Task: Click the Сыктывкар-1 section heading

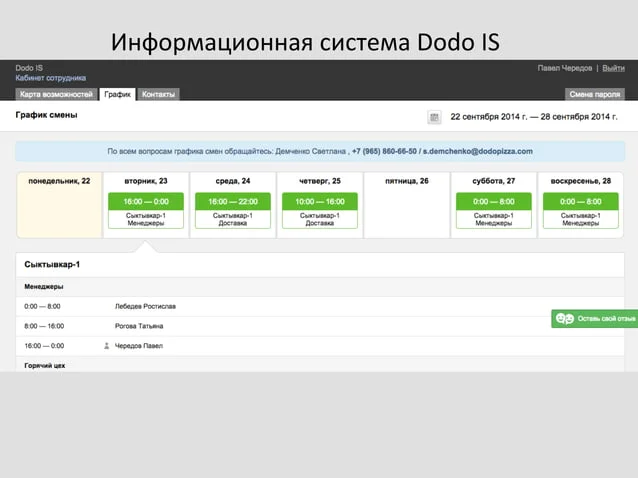Action: (x=52, y=264)
